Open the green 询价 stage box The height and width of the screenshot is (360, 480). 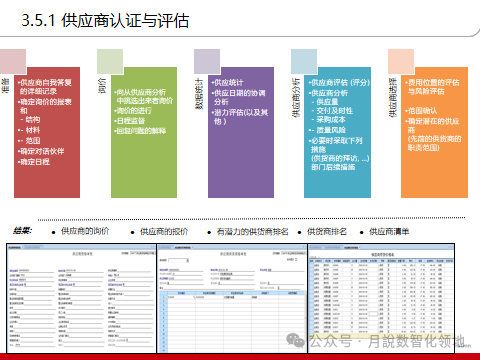coord(144,133)
